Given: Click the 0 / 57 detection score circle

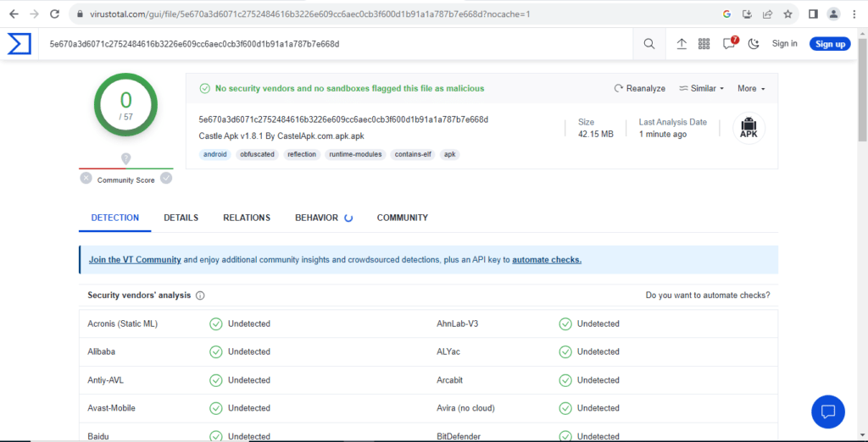Looking at the screenshot, I should (126, 104).
